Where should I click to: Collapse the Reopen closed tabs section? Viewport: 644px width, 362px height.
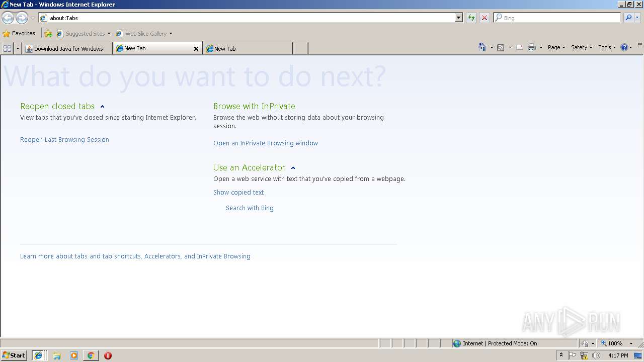click(x=102, y=107)
